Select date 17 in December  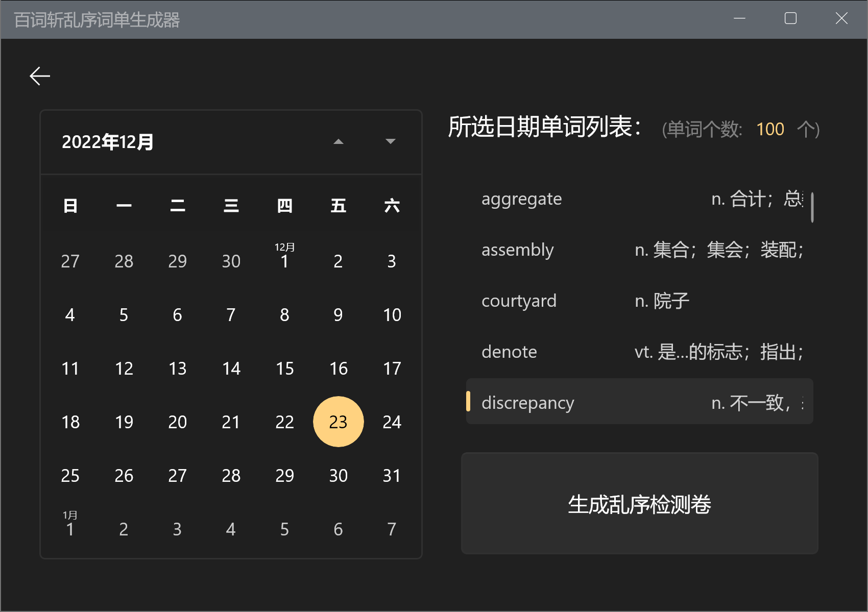click(392, 368)
